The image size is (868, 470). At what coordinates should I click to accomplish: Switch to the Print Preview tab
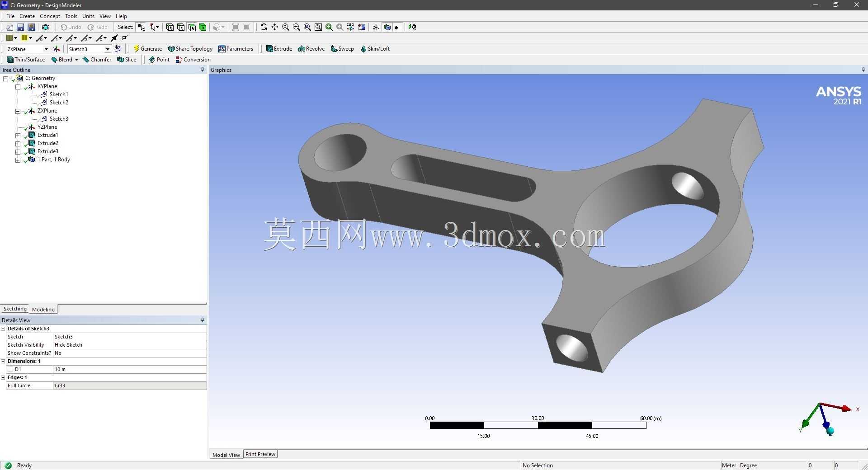(x=260, y=454)
